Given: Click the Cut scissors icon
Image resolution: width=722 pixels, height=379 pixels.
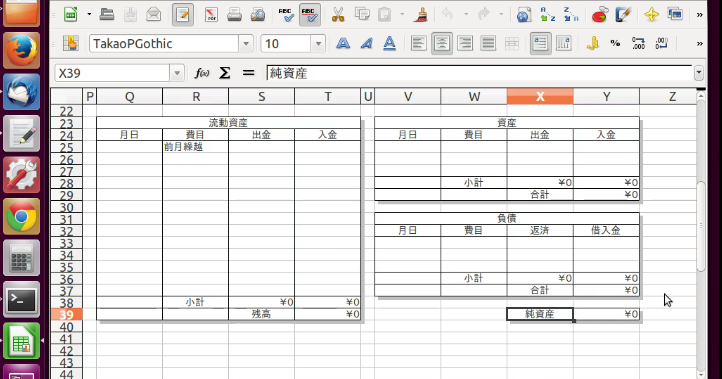Looking at the screenshot, I should 338,15.
